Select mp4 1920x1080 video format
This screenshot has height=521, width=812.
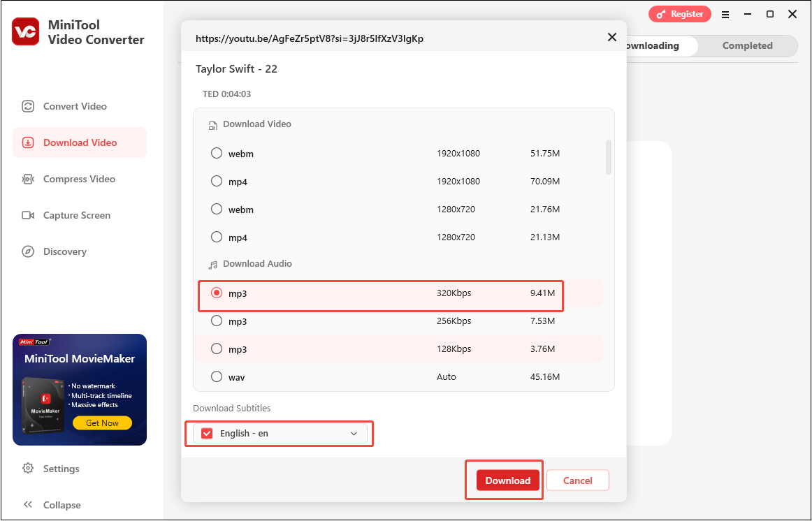[217, 181]
